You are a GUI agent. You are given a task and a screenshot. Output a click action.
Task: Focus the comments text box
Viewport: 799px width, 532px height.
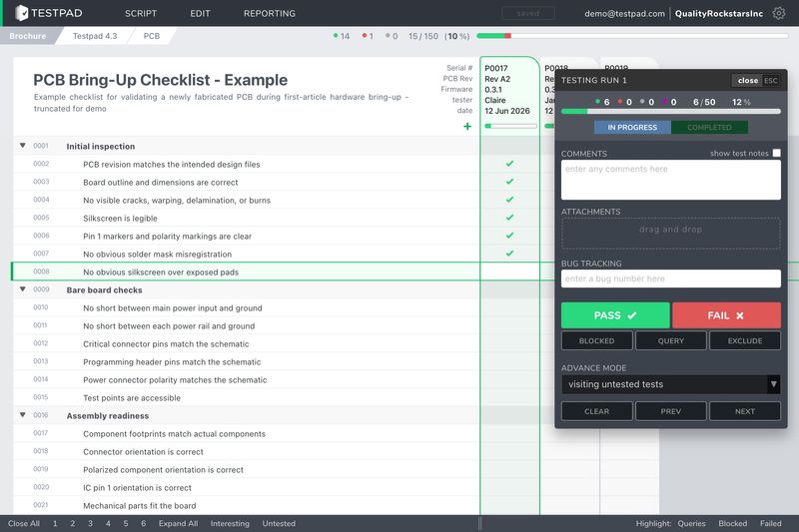[670, 180]
